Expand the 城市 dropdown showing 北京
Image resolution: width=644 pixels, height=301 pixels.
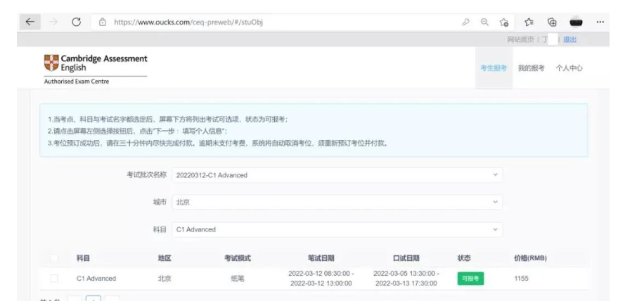click(337, 202)
